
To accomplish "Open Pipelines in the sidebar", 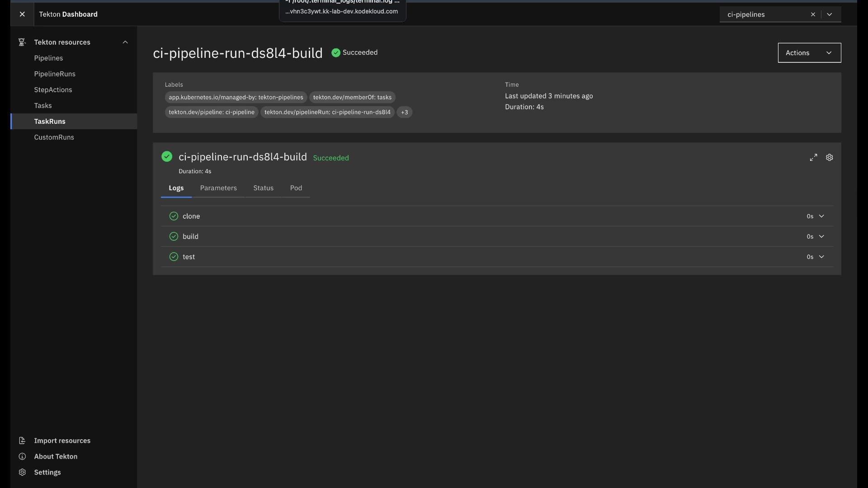I will tap(48, 58).
